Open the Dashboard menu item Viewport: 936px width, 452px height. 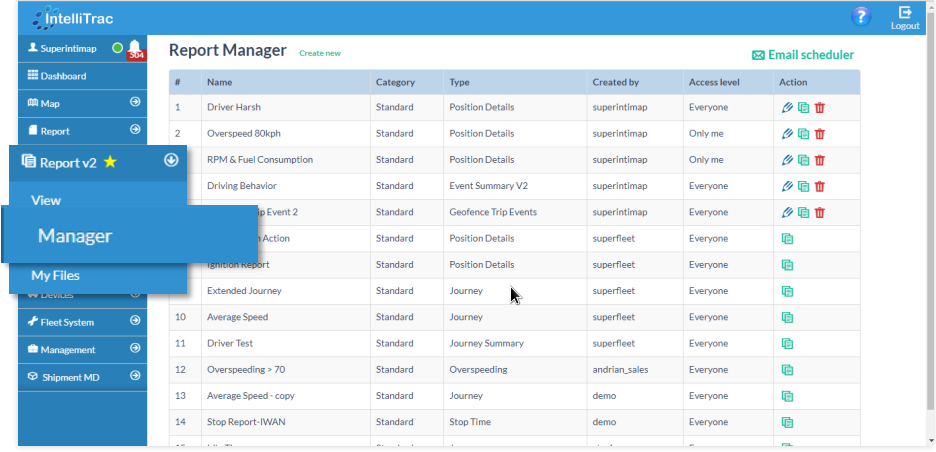tap(82, 76)
